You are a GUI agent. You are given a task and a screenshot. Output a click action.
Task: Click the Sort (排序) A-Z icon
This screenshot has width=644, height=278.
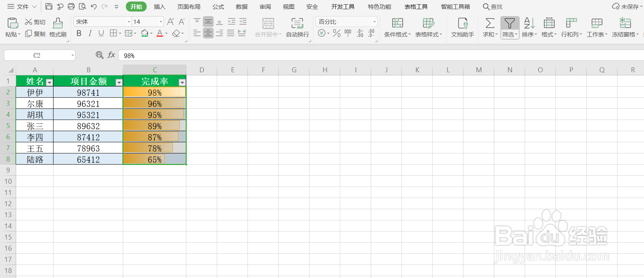tap(529, 23)
